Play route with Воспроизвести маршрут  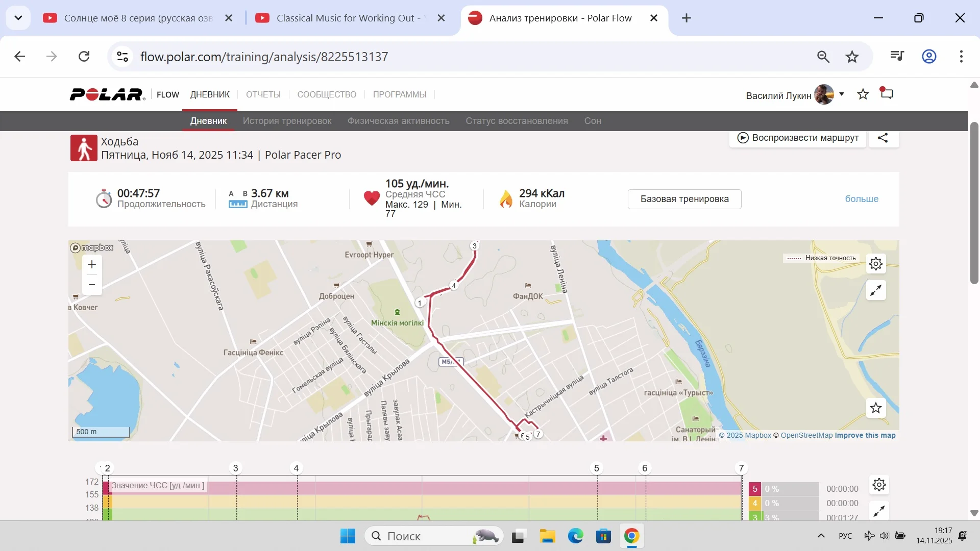point(798,138)
